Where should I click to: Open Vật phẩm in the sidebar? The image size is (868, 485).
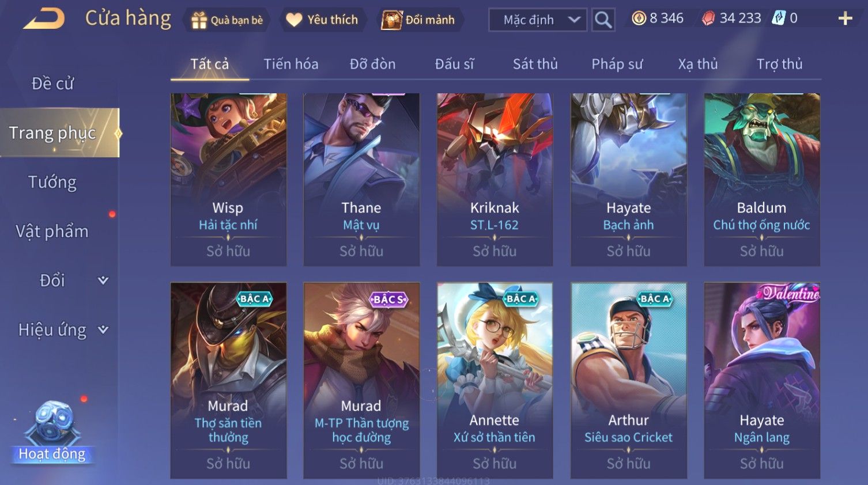52,232
